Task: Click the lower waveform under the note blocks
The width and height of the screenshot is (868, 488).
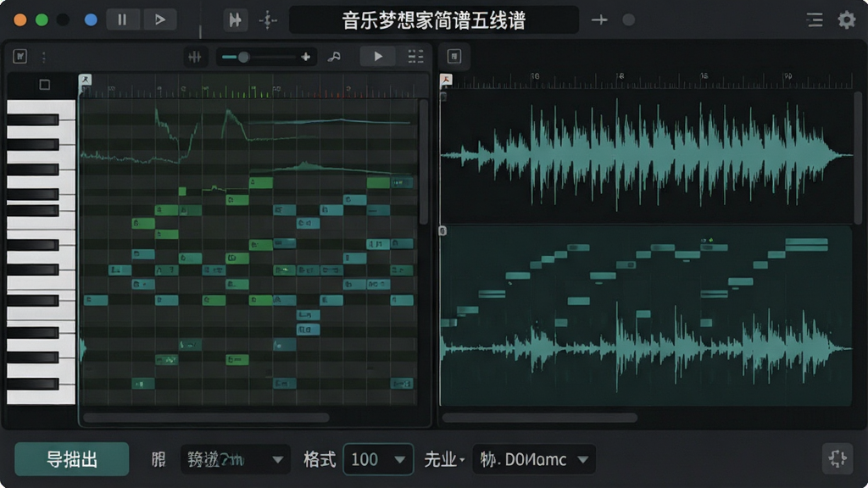Action: pos(646,348)
